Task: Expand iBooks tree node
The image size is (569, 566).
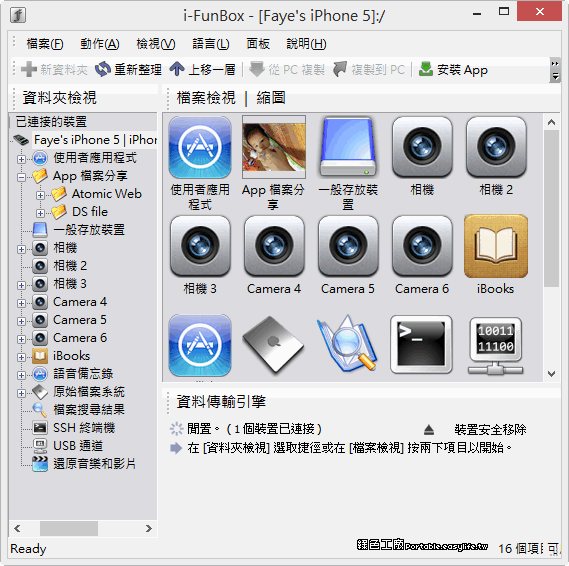Action: (x=21, y=357)
